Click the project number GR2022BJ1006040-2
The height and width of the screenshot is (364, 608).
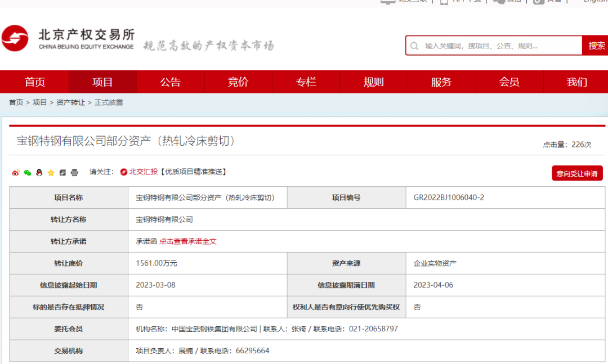click(449, 197)
